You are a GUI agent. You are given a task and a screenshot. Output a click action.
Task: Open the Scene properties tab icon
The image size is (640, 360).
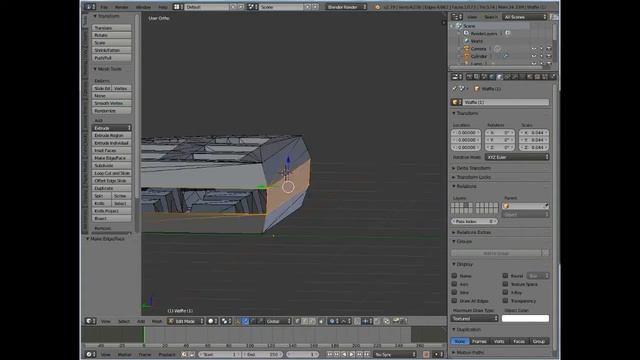coord(483,77)
